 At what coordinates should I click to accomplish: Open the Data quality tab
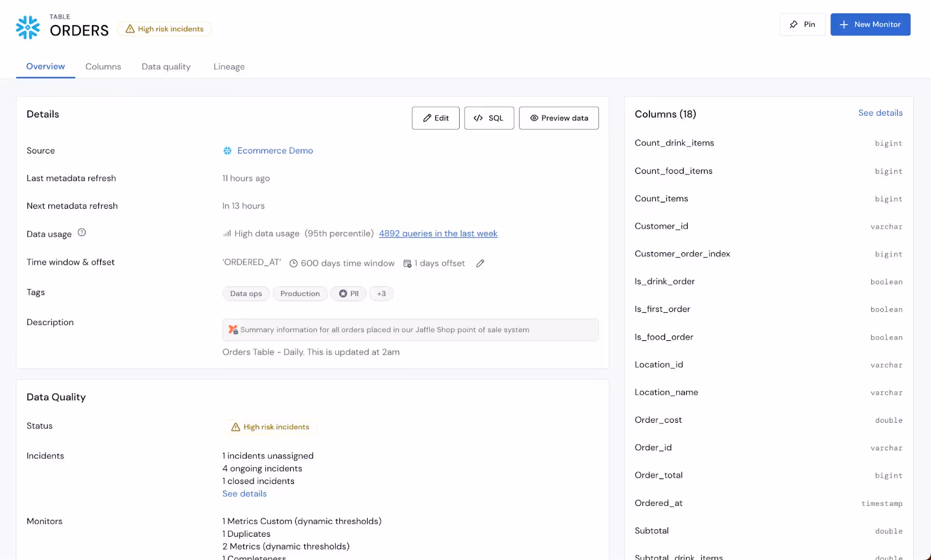click(x=166, y=67)
